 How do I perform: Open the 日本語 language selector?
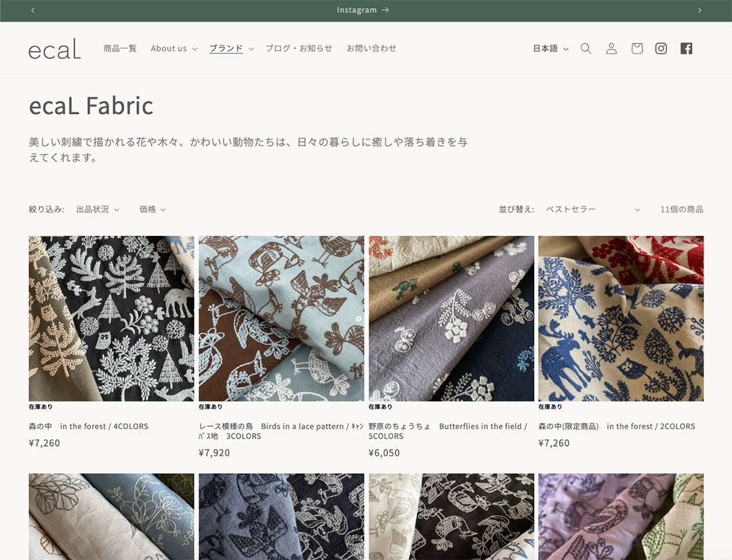pyautogui.click(x=549, y=48)
